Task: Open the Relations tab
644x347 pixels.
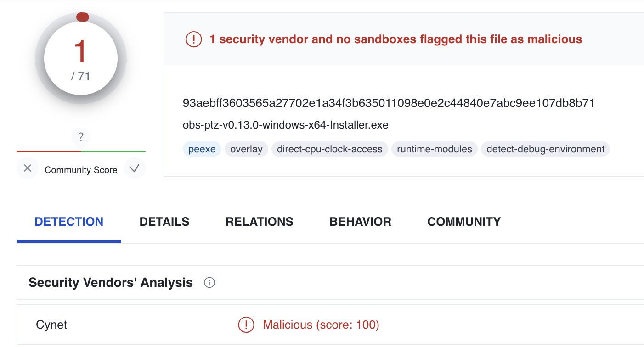Action: coord(259,222)
